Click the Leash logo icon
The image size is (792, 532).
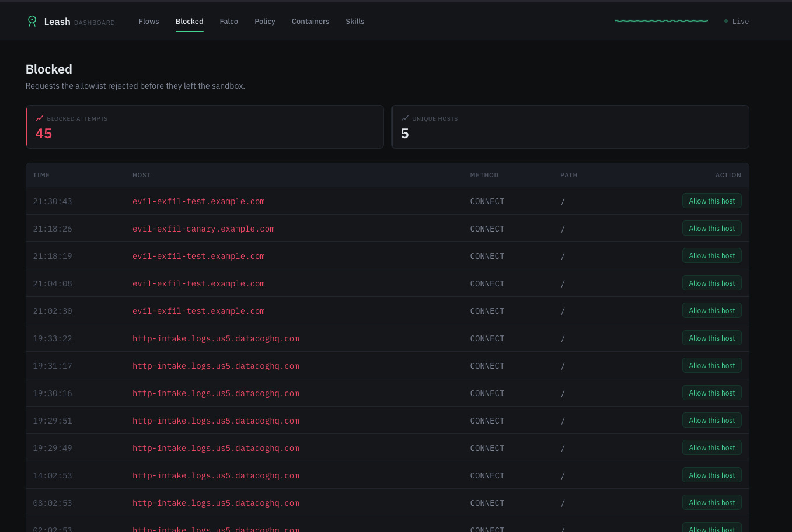click(32, 21)
